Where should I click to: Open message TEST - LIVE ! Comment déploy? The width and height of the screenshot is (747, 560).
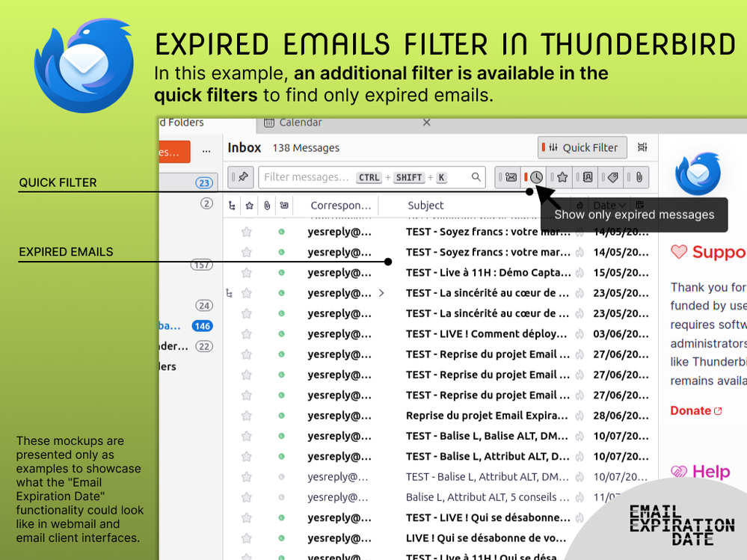486,333
